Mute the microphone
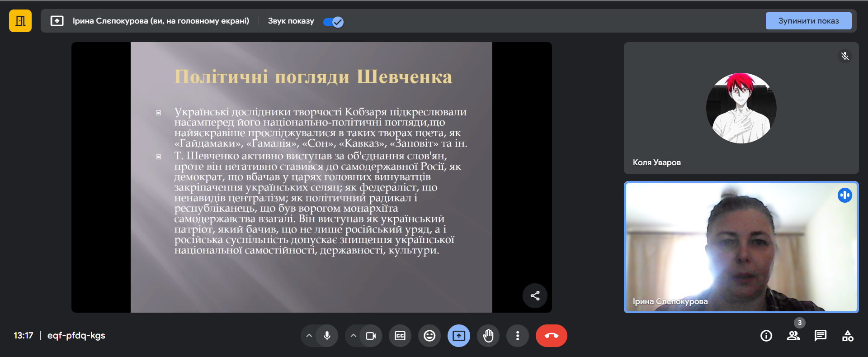Screen dimensions: 868x357 [x=327, y=336]
